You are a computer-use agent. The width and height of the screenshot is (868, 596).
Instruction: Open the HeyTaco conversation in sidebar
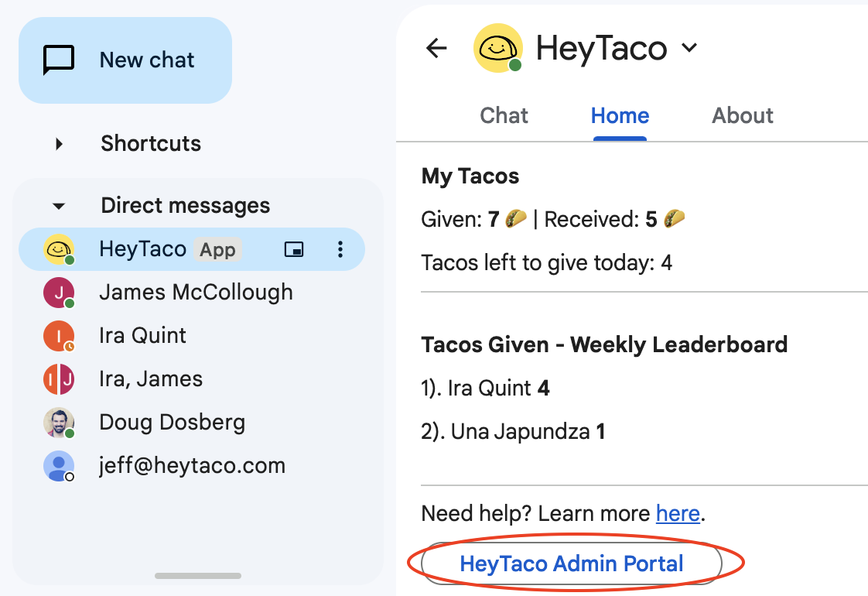tap(192, 249)
